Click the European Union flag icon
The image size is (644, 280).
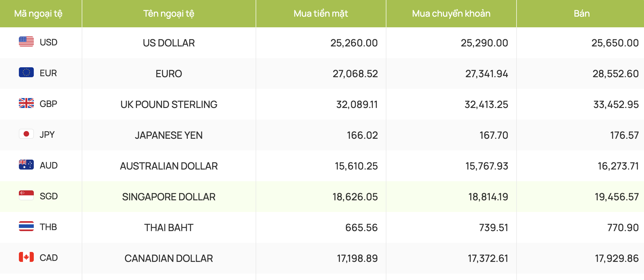26,72
